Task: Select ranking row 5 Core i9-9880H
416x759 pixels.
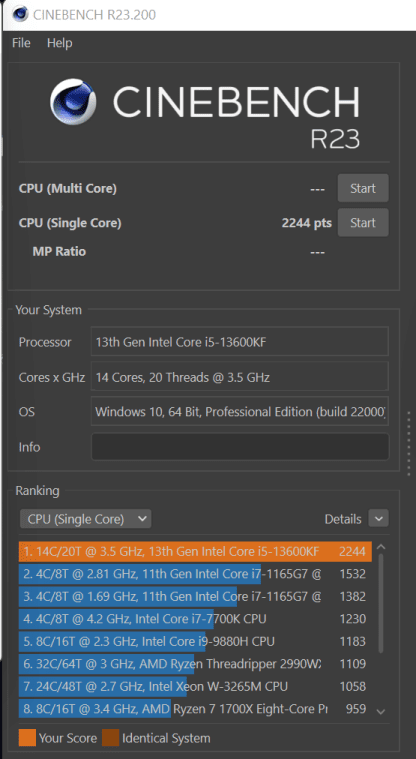Action: [195, 641]
